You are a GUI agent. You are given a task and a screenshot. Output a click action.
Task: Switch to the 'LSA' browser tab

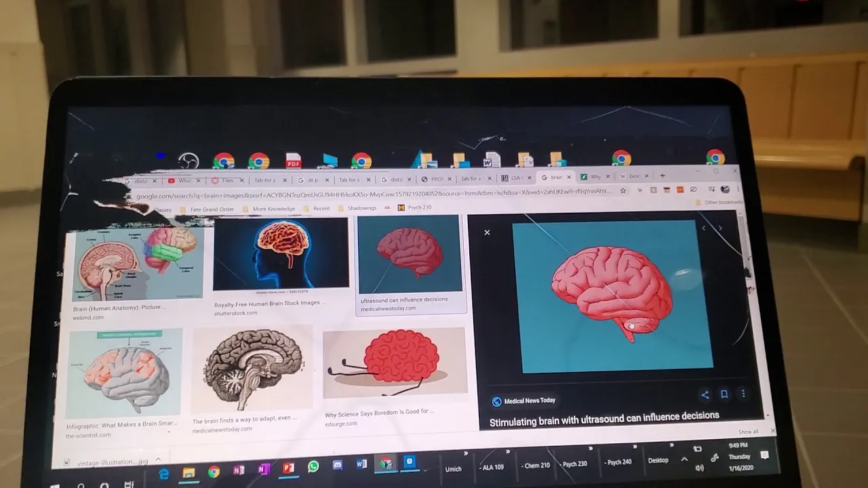516,178
